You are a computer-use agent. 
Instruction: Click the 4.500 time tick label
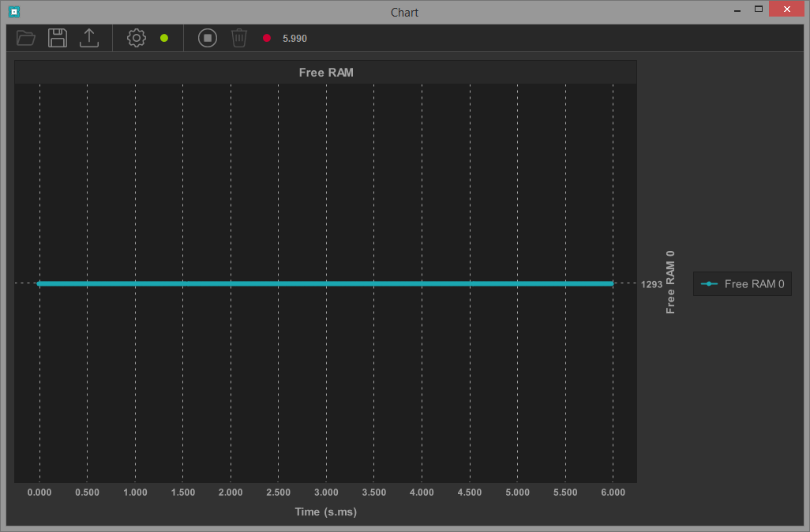(x=470, y=493)
